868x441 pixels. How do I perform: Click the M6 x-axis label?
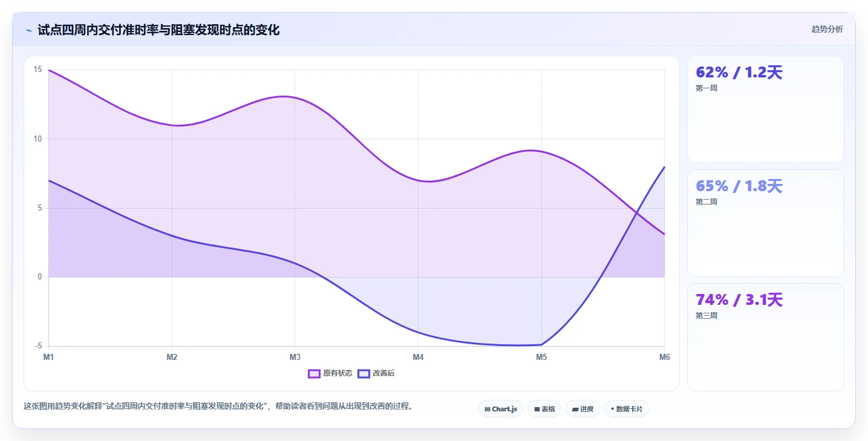(x=665, y=357)
